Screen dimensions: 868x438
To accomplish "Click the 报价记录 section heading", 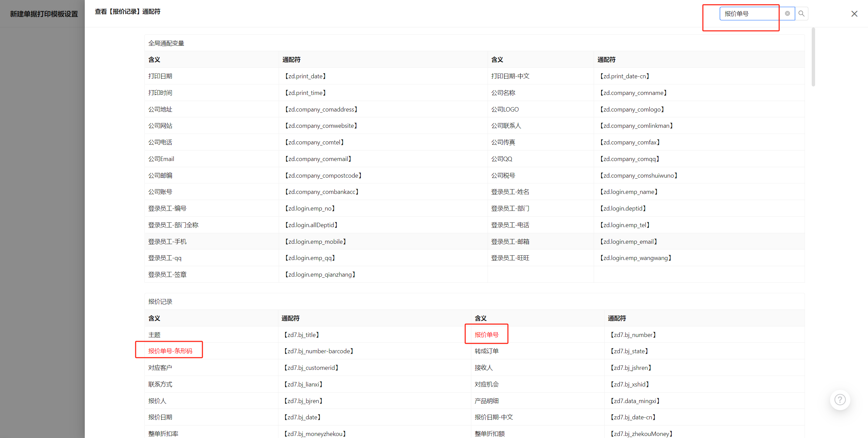I will click(160, 302).
